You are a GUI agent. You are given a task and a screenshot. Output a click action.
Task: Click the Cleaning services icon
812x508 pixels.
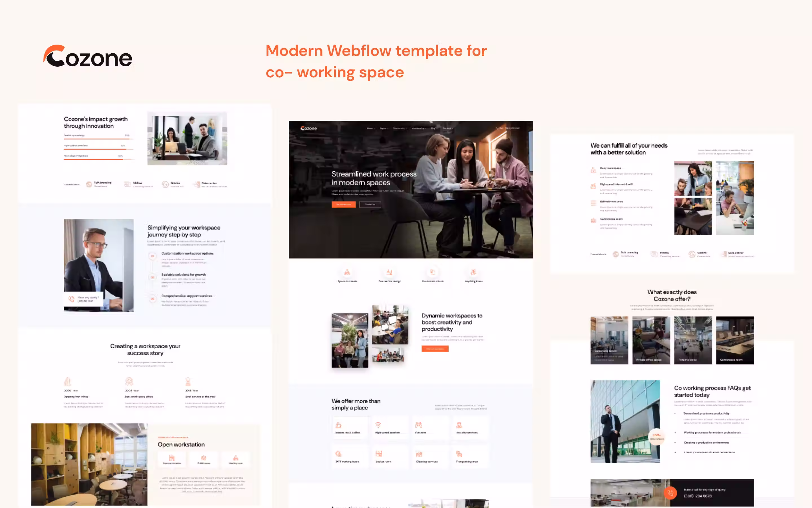point(419,454)
